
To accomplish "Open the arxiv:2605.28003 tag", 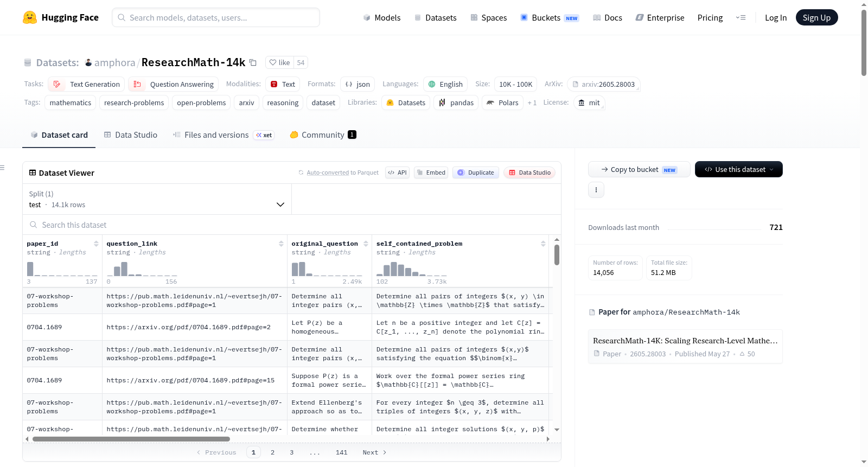I will point(604,84).
